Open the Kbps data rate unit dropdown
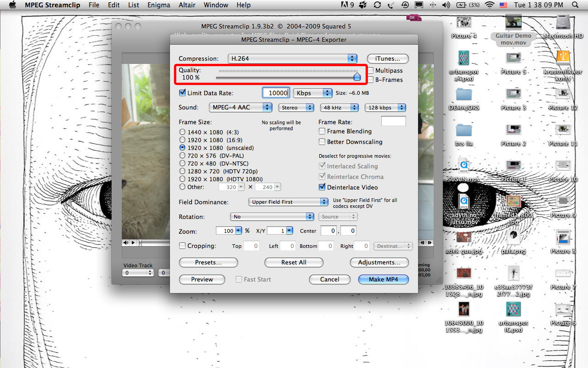This screenshot has height=368, width=588. (x=312, y=93)
